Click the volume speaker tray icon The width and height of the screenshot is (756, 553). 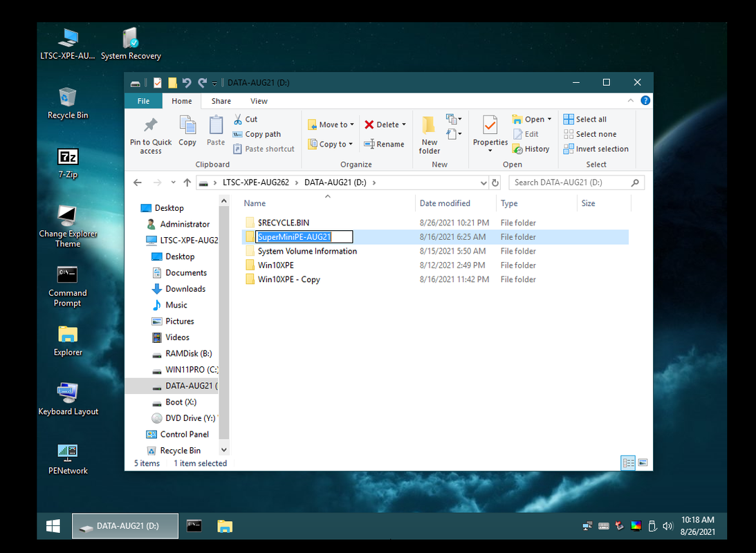pyautogui.click(x=667, y=526)
